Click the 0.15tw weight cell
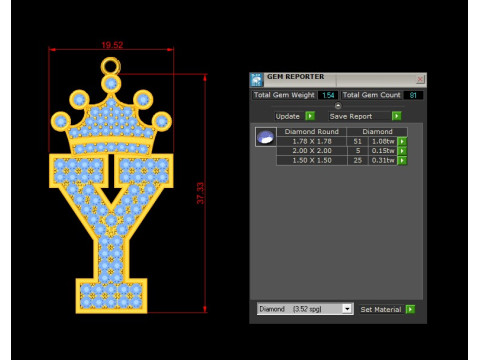480x360 pixels. pyautogui.click(x=383, y=151)
